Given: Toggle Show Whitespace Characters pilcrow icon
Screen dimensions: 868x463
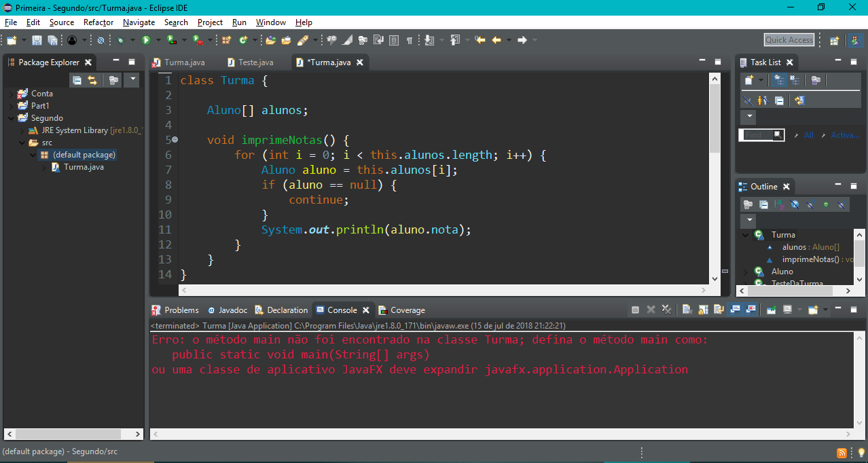Looking at the screenshot, I should (x=410, y=40).
